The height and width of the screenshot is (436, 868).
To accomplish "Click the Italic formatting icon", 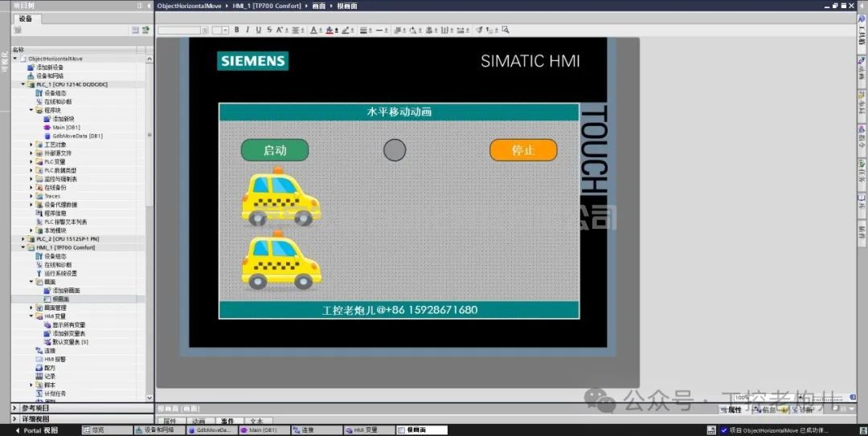I will coord(247,30).
